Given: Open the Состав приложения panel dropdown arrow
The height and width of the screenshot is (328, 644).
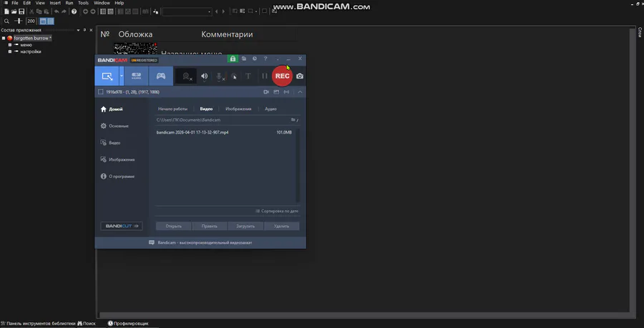Looking at the screenshot, I should coord(78,30).
